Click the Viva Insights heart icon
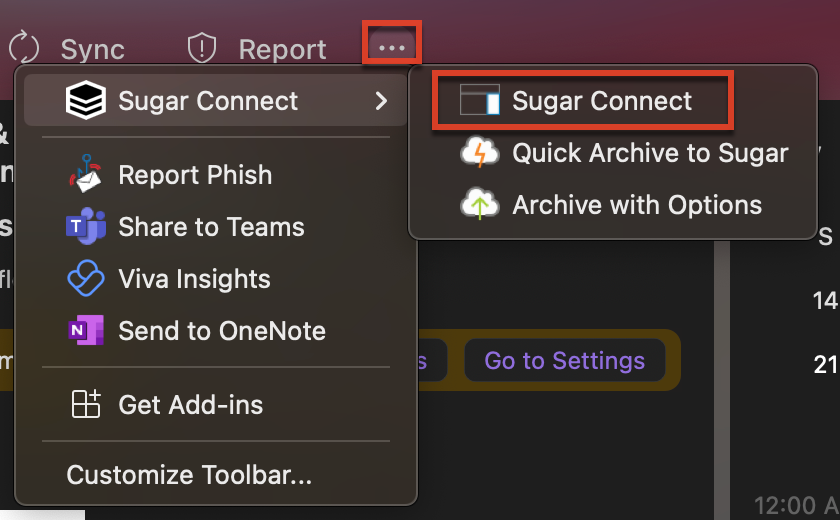The width and height of the screenshot is (840, 520). click(86, 279)
